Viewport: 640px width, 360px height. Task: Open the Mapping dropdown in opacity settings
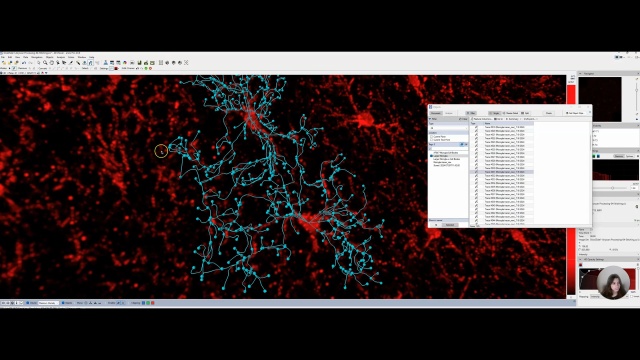608,296
